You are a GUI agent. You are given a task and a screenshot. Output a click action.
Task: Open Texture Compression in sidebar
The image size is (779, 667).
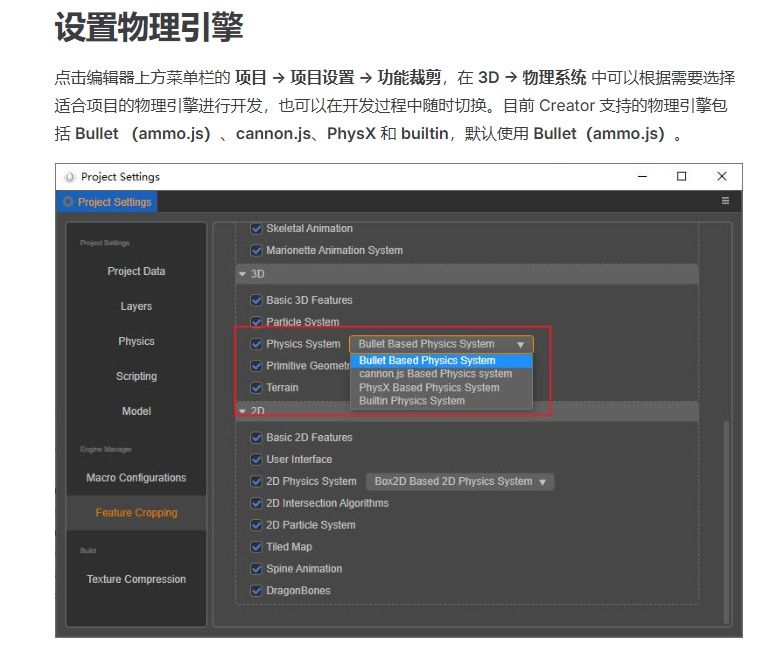pyautogui.click(x=136, y=579)
